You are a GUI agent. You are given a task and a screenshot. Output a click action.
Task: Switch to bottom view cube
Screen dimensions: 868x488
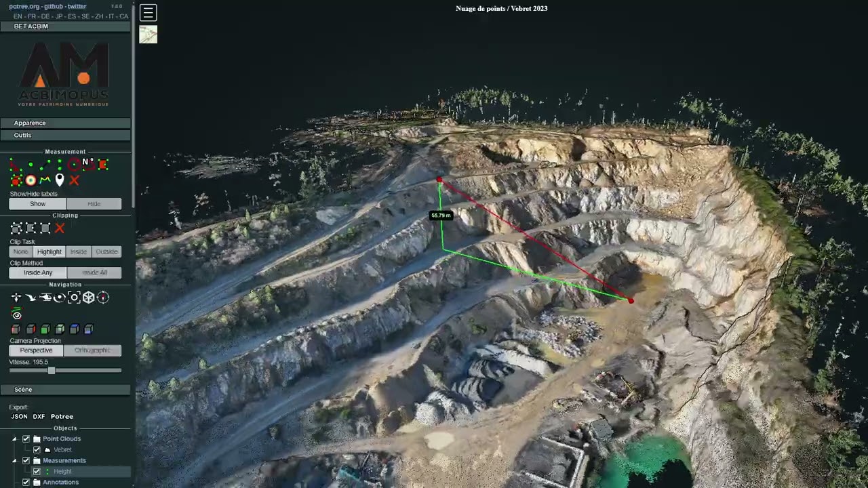click(89, 329)
